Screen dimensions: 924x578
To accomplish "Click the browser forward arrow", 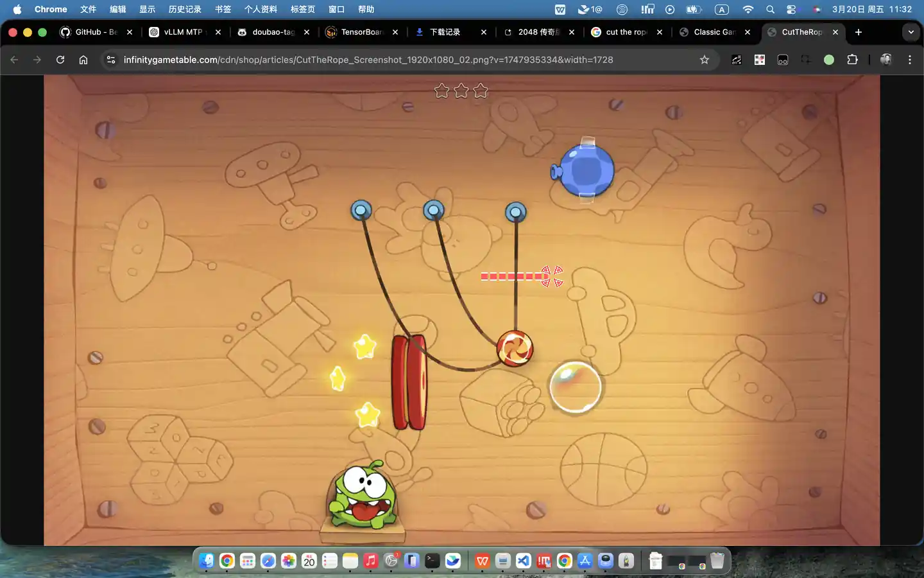I will tap(37, 60).
